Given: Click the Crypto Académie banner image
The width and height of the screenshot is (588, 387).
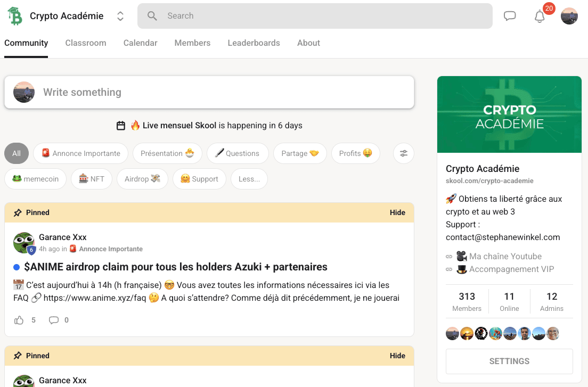Looking at the screenshot, I should tap(509, 114).
